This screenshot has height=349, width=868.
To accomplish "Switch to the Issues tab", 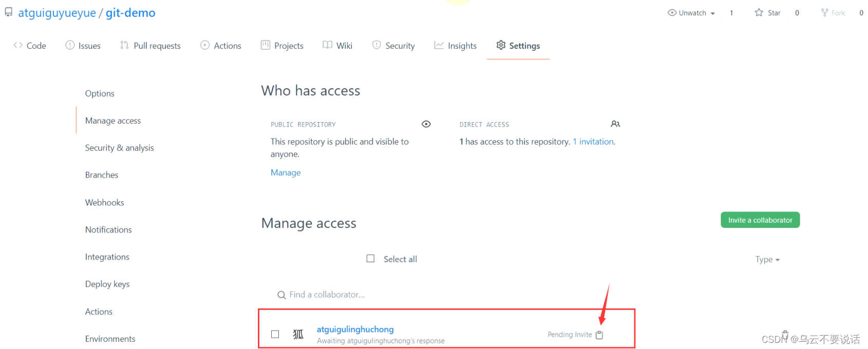I will [83, 46].
